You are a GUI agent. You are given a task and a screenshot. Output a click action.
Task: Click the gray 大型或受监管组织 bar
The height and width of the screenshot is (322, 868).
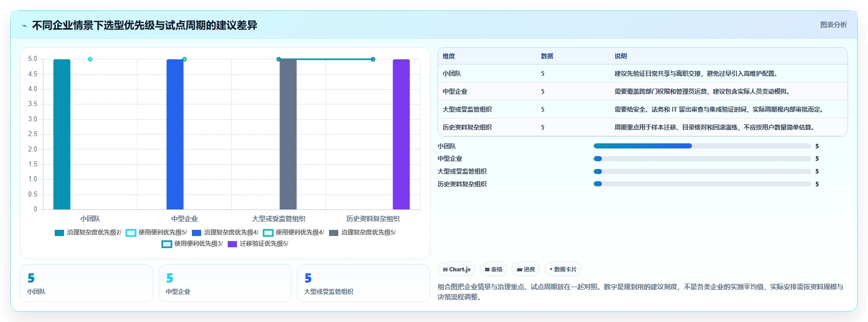(x=288, y=134)
